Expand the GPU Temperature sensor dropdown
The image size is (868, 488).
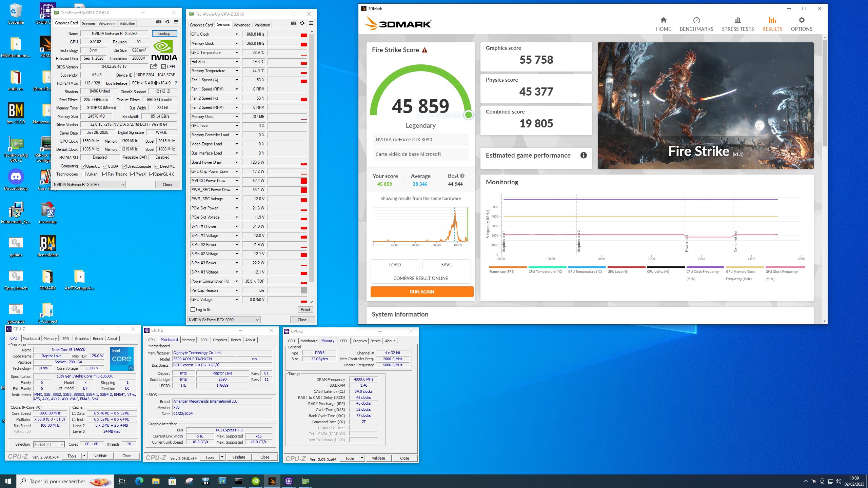point(237,53)
